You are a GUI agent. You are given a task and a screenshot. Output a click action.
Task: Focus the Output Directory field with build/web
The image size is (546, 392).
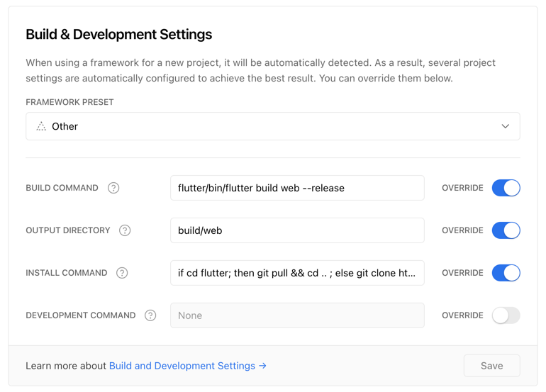(x=297, y=230)
